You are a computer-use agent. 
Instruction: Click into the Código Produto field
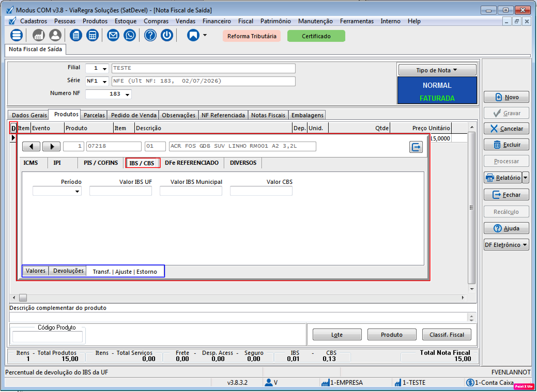coord(48,337)
